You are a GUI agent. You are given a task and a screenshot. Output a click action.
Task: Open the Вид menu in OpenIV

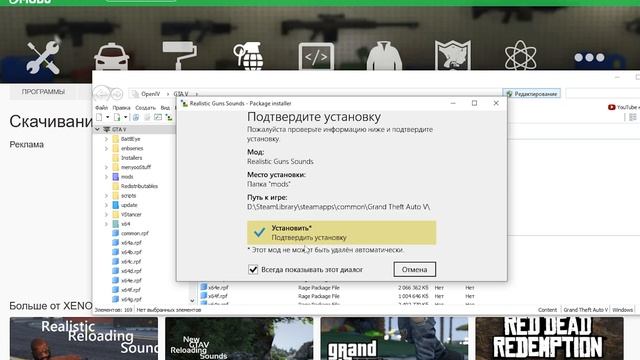coord(165,108)
